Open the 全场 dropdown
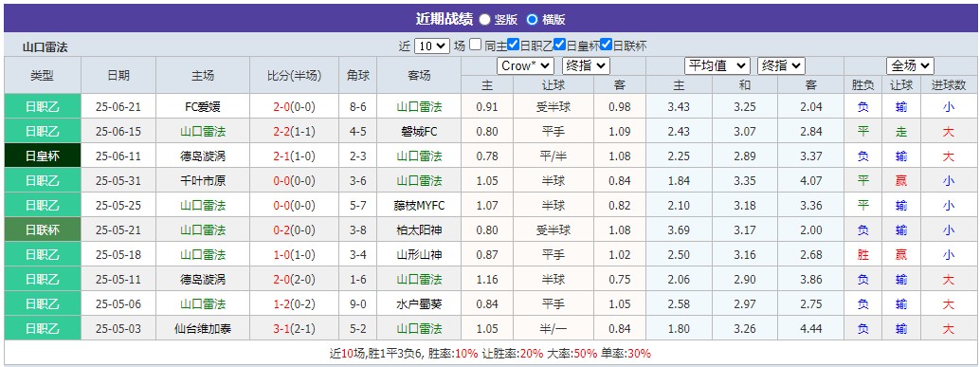Image resolution: width=980 pixels, height=367 pixels. pyautogui.click(x=910, y=65)
